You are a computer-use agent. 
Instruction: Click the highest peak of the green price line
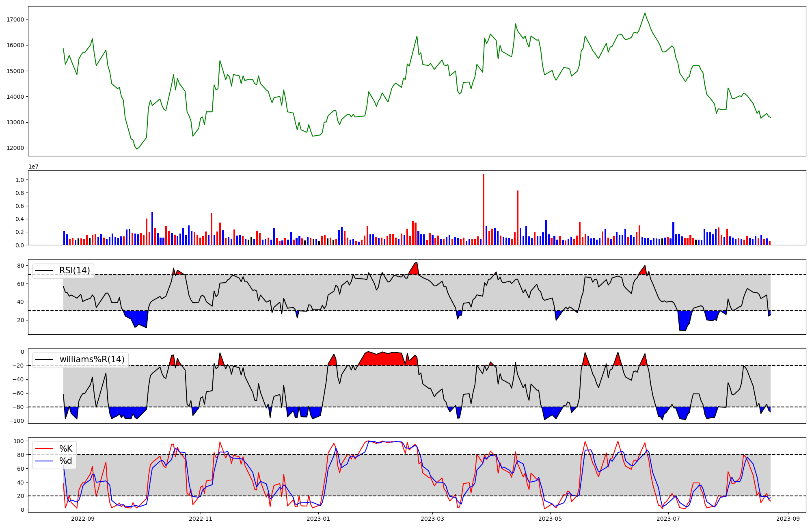tap(645, 13)
